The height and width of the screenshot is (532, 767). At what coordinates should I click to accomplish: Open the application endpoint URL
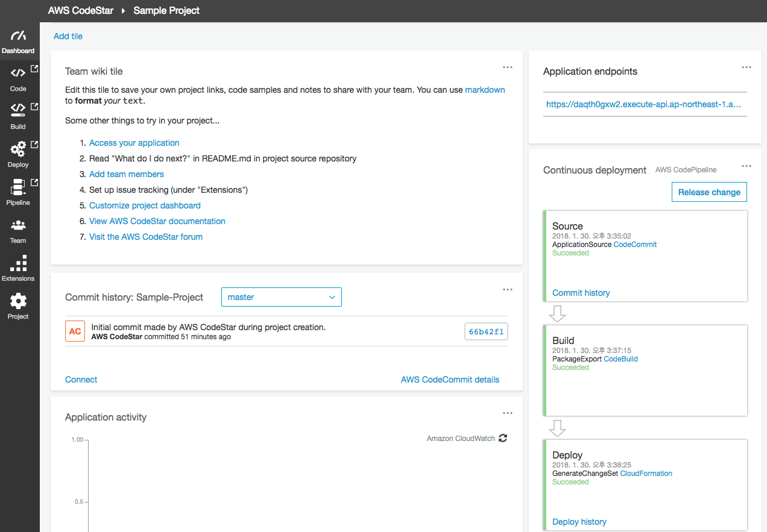(x=643, y=104)
